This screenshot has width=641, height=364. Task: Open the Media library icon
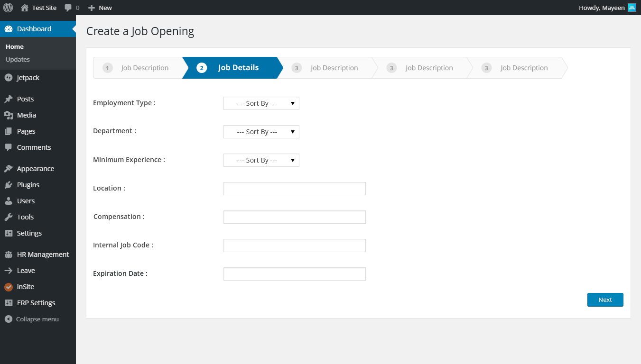(x=8, y=115)
